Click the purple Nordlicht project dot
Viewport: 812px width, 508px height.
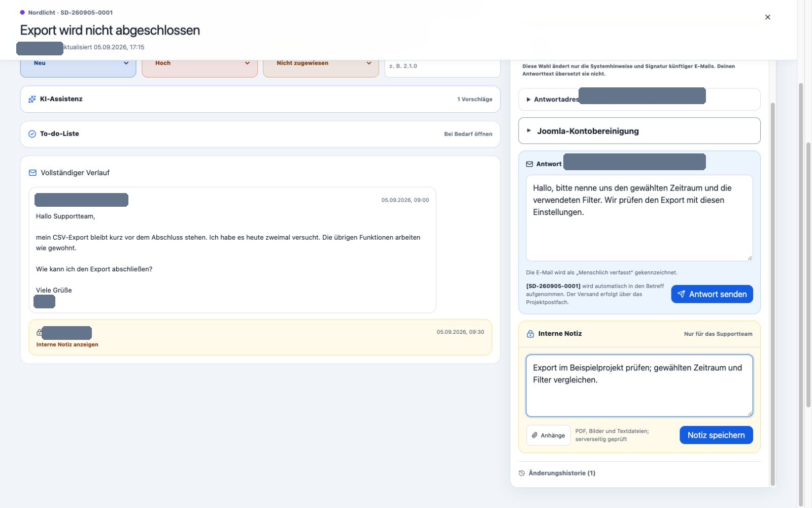22,12
